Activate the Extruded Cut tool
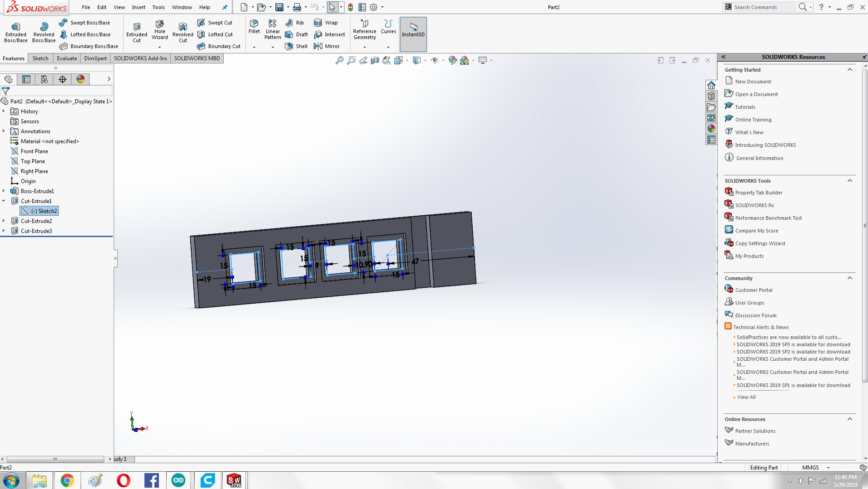The width and height of the screenshot is (868, 489). tap(137, 33)
